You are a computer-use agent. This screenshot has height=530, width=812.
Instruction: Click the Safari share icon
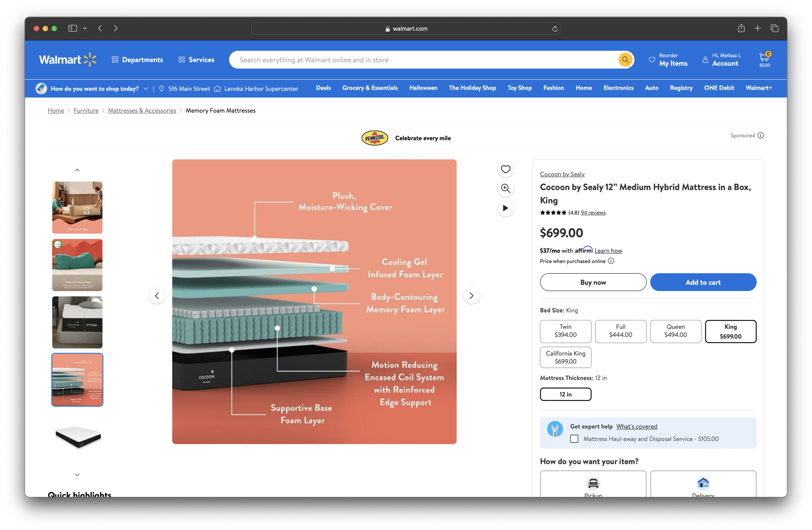pyautogui.click(x=741, y=28)
